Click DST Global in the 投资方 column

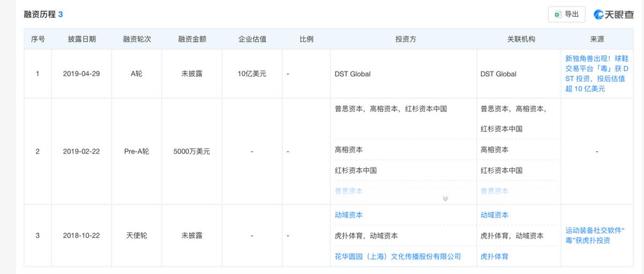tap(353, 74)
